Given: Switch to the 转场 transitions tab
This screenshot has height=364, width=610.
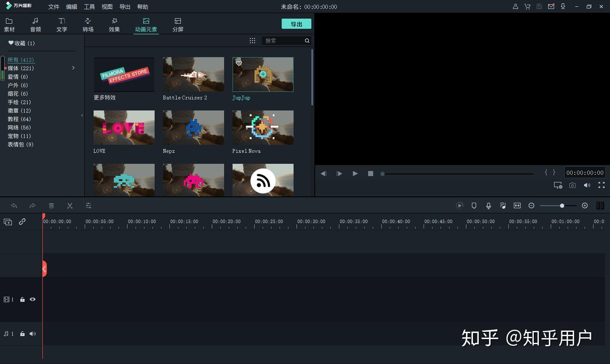Looking at the screenshot, I should click(88, 25).
